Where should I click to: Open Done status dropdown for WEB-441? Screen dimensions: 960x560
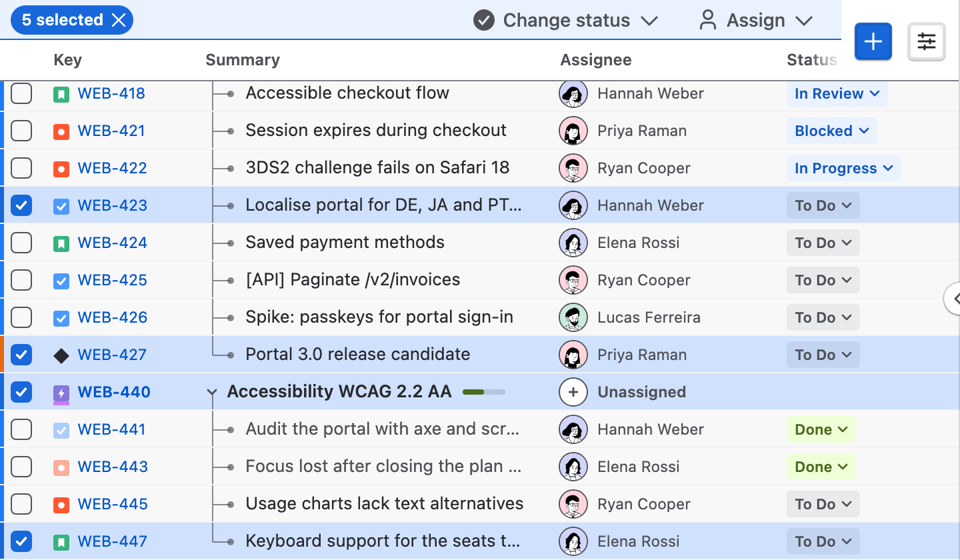click(x=821, y=429)
